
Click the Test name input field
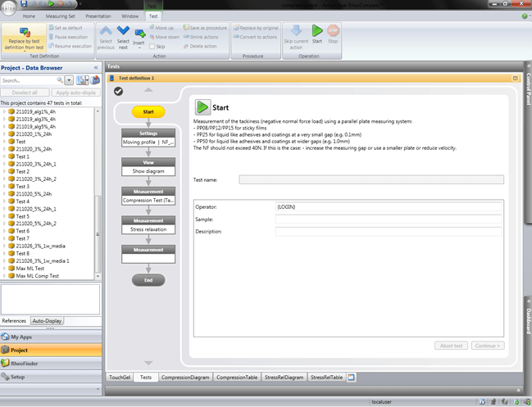tap(371, 179)
